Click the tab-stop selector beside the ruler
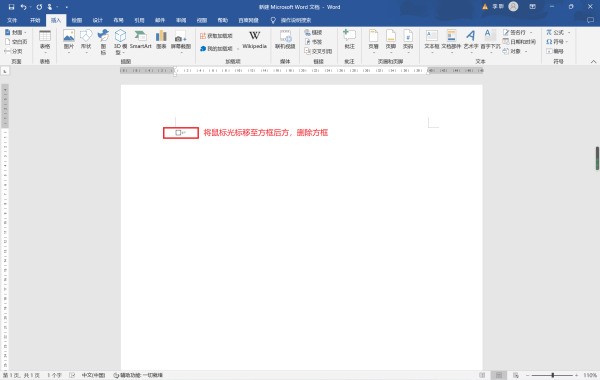The width and height of the screenshot is (600, 380). coord(5,71)
